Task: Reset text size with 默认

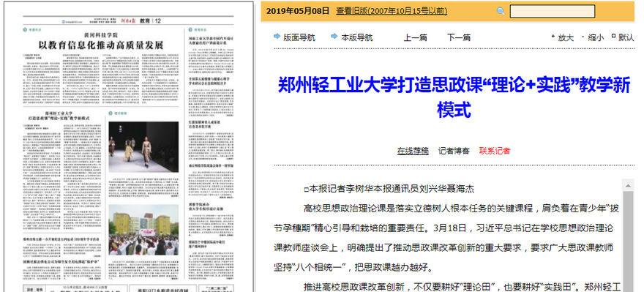Action: (626, 38)
